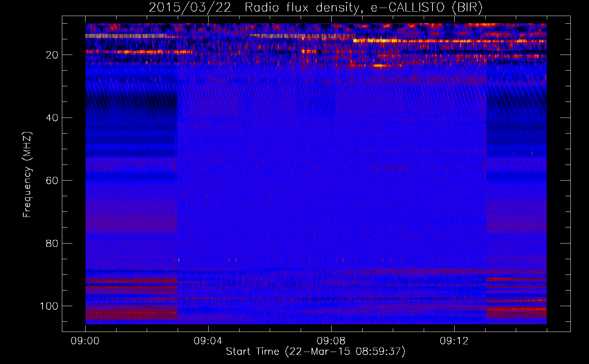The width and height of the screenshot is (589, 364).
Task: Click the 40 MHz frequency tick label
Action: (52, 118)
